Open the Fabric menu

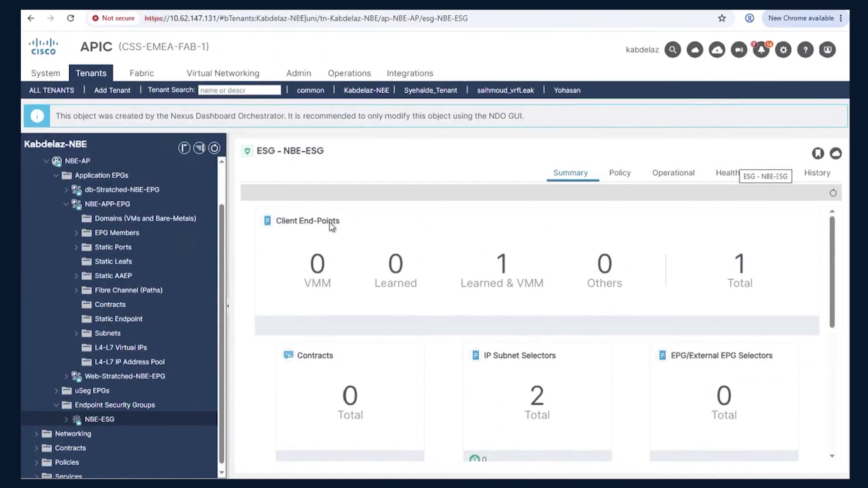(x=142, y=73)
